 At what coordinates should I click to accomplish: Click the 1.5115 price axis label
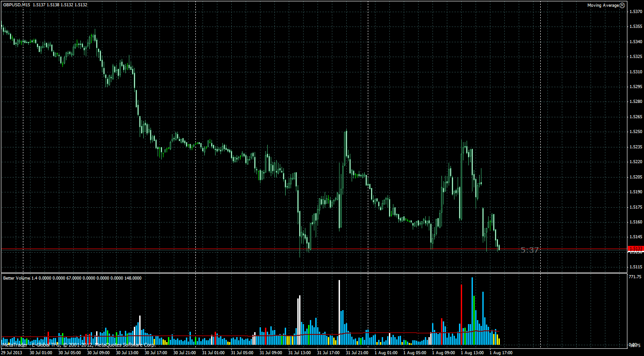[635, 267]
